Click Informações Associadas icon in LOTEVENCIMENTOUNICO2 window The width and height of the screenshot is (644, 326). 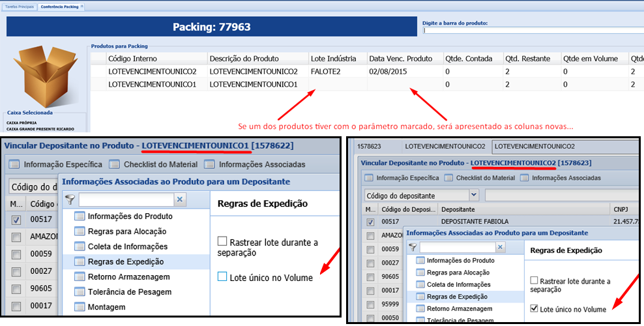(x=525, y=178)
